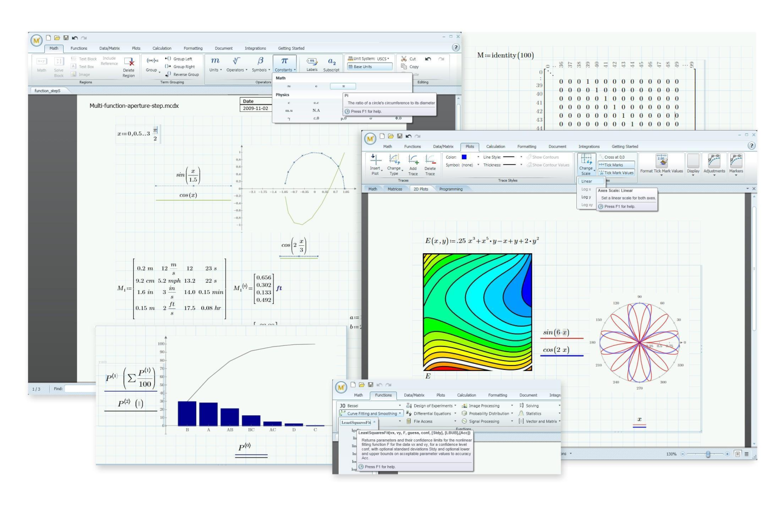Click the Labels icon in Operators group
781x532 pixels.
point(312,64)
